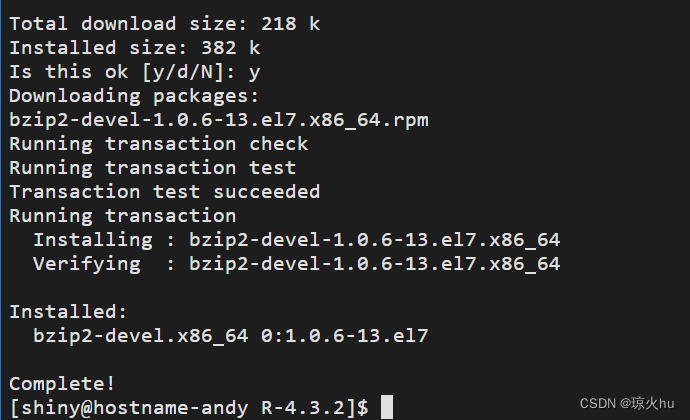Click the "Running transaction test" line
This screenshot has height=420, width=690.
pos(153,168)
